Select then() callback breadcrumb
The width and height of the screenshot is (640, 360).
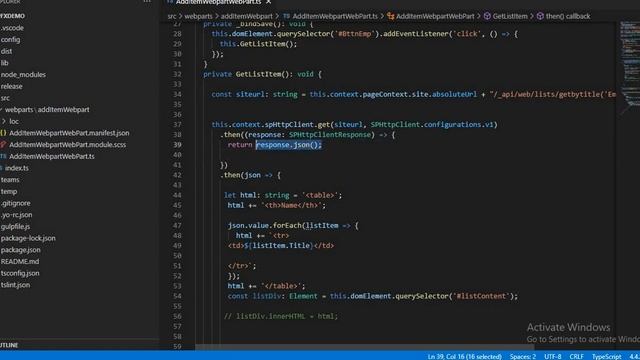click(568, 16)
